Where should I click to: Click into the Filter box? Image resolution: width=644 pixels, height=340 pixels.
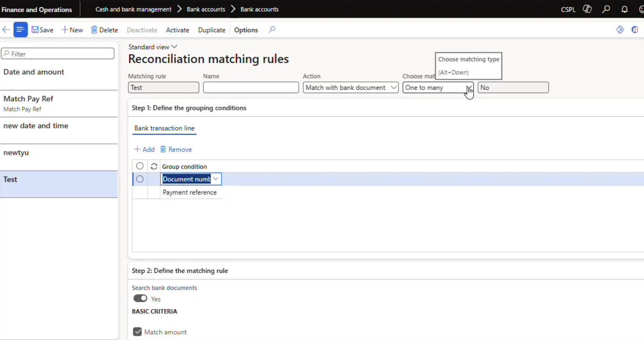[58, 54]
